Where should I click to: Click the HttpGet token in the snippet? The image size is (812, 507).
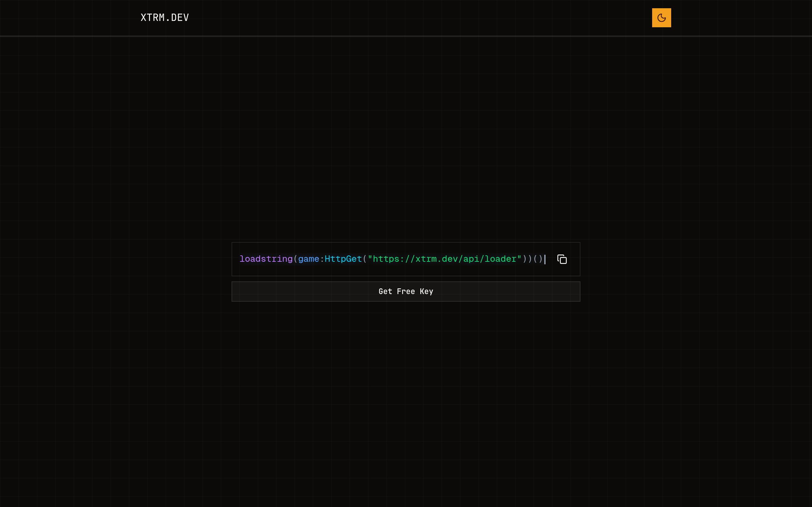343,259
